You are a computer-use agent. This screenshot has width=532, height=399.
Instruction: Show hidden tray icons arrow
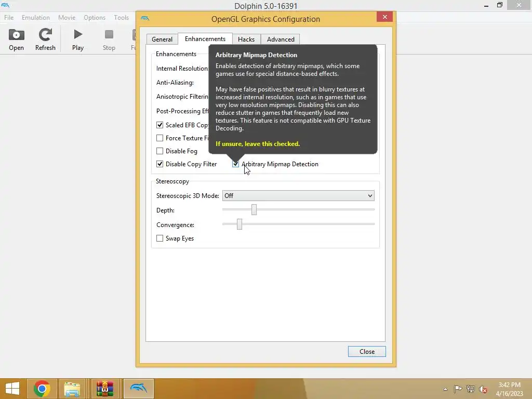[445, 389]
